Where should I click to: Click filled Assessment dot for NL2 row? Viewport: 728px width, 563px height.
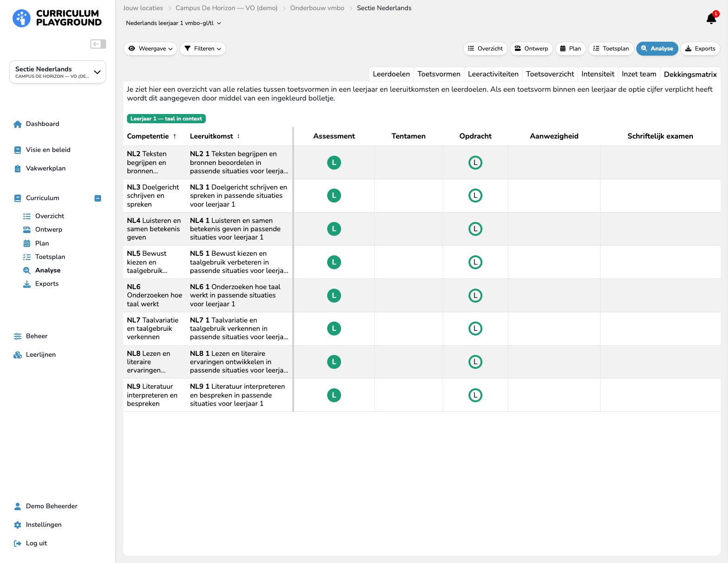tap(334, 163)
